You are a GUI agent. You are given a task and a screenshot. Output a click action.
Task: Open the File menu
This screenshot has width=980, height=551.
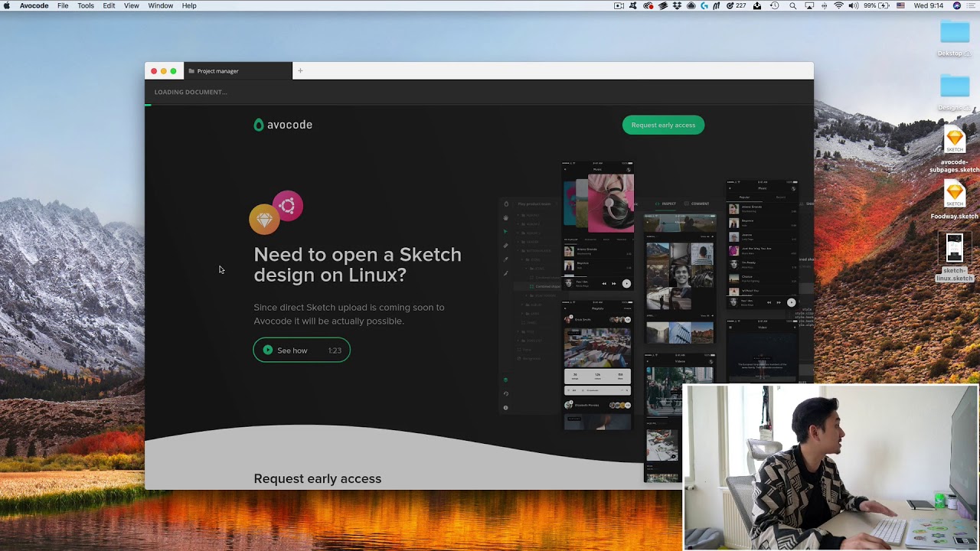[x=63, y=5]
